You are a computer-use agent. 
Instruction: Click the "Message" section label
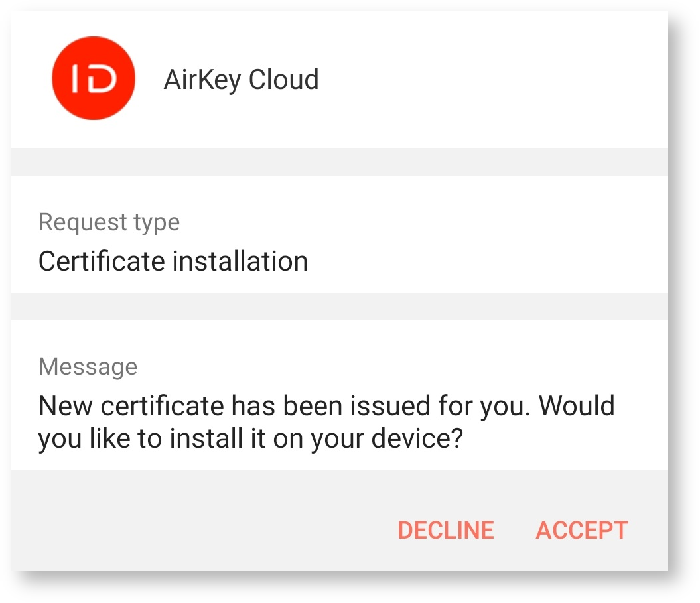point(88,366)
